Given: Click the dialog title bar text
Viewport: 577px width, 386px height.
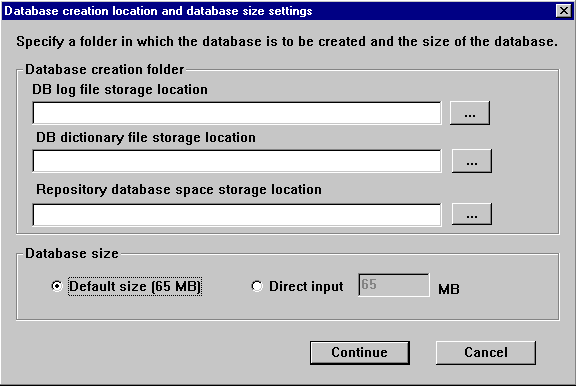Looking at the screenshot, I should click(x=158, y=11).
